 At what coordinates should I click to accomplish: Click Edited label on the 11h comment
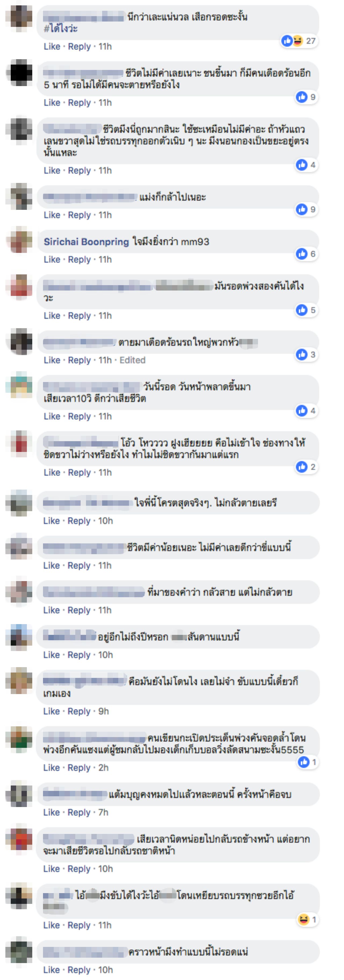tap(132, 360)
